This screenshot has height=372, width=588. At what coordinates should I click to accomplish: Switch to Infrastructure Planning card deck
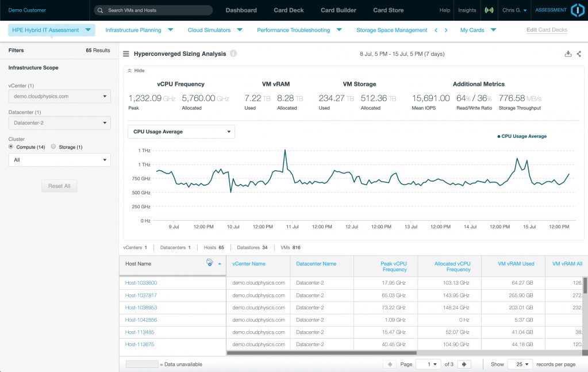(133, 30)
